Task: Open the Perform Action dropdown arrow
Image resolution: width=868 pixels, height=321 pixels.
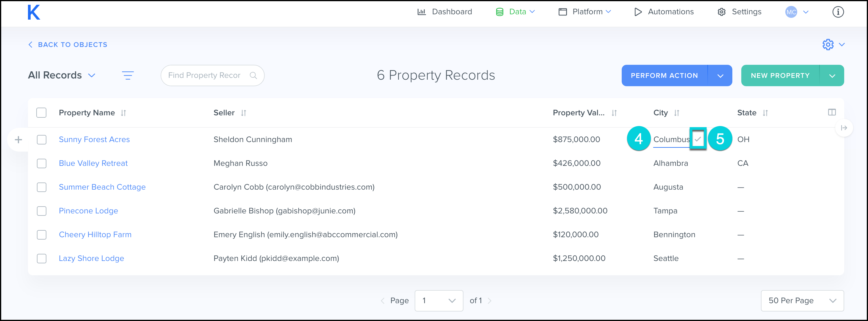Action: 720,76
